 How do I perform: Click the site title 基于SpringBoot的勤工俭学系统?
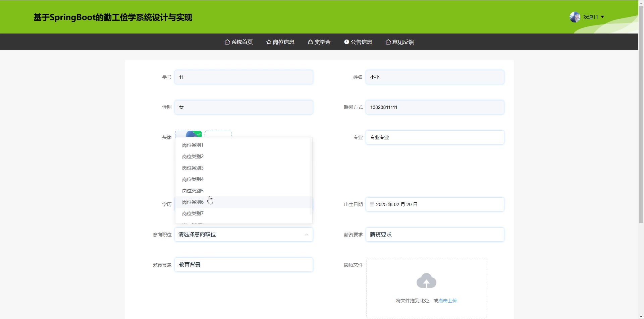[x=113, y=17]
